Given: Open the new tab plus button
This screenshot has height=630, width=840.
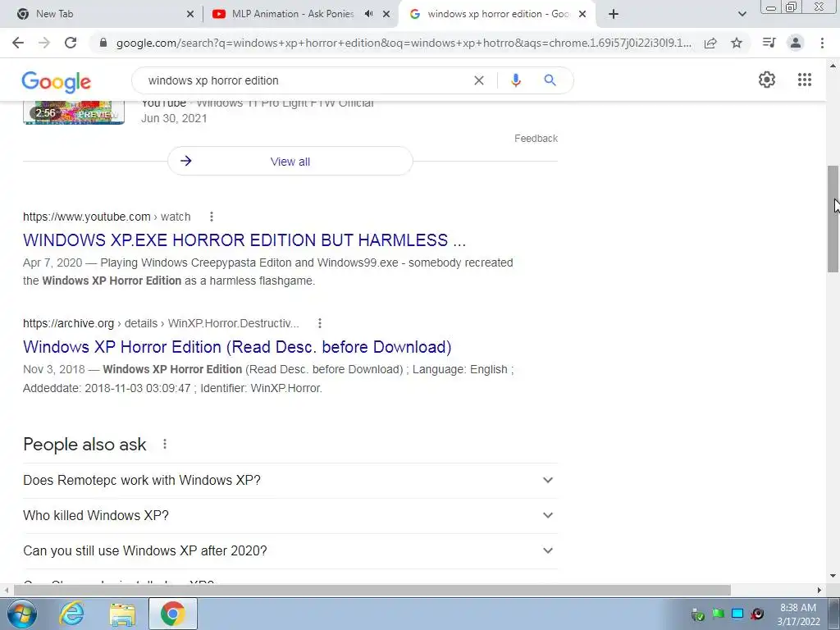Looking at the screenshot, I should pos(614,14).
